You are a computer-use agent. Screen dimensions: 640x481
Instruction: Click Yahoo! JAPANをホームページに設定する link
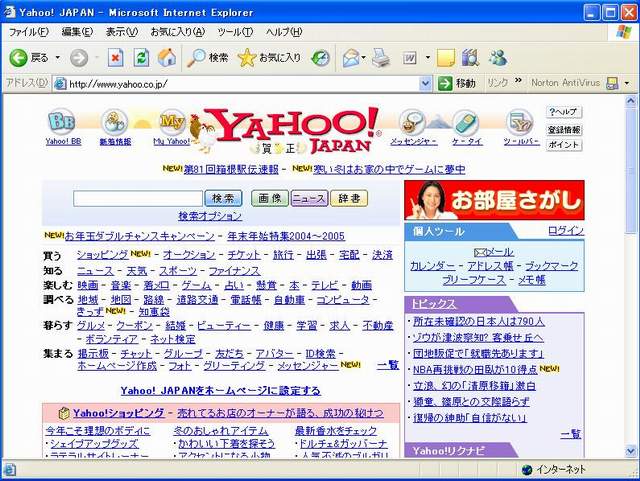(x=221, y=391)
